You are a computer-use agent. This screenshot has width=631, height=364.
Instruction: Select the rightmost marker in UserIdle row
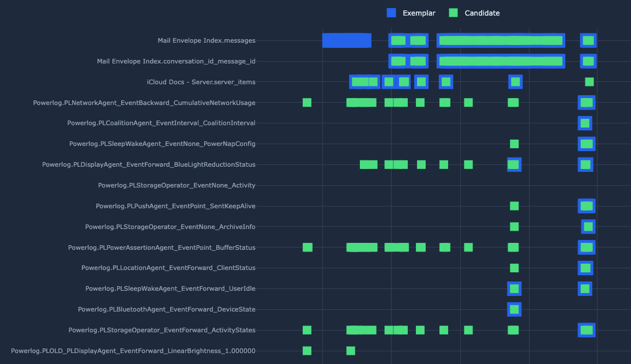point(585,288)
